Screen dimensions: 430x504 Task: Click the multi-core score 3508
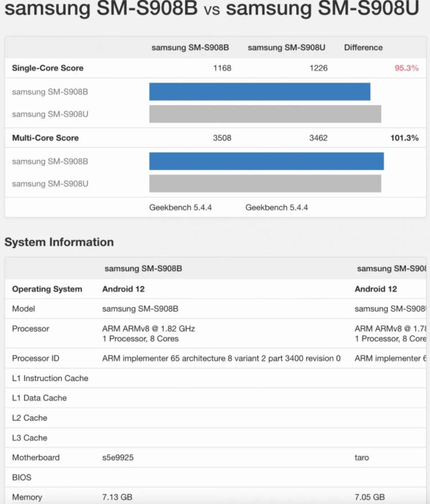[x=222, y=138]
